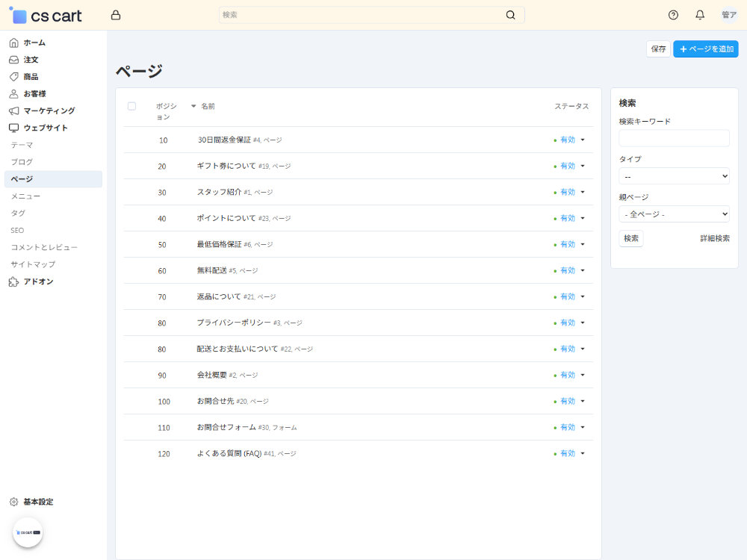This screenshot has height=560, width=747.
Task: Open the help question mark icon
Action: point(673,15)
